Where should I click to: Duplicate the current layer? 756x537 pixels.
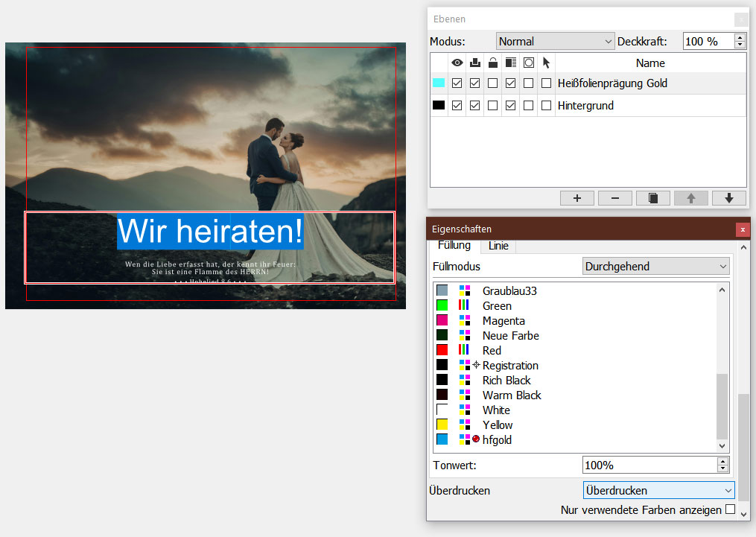(653, 197)
